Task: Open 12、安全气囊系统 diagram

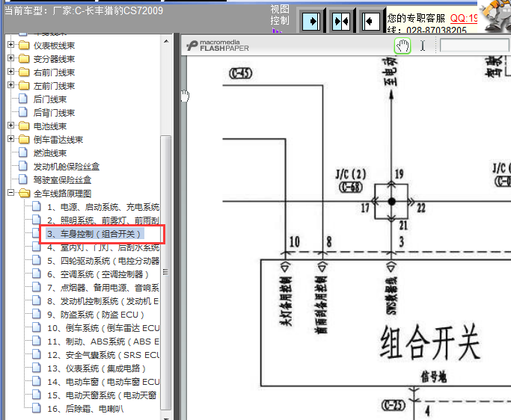Action: [x=103, y=355]
